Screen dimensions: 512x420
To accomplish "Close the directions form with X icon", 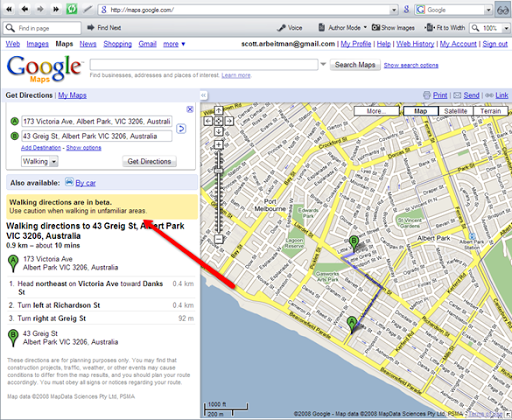I will pyautogui.click(x=190, y=109).
